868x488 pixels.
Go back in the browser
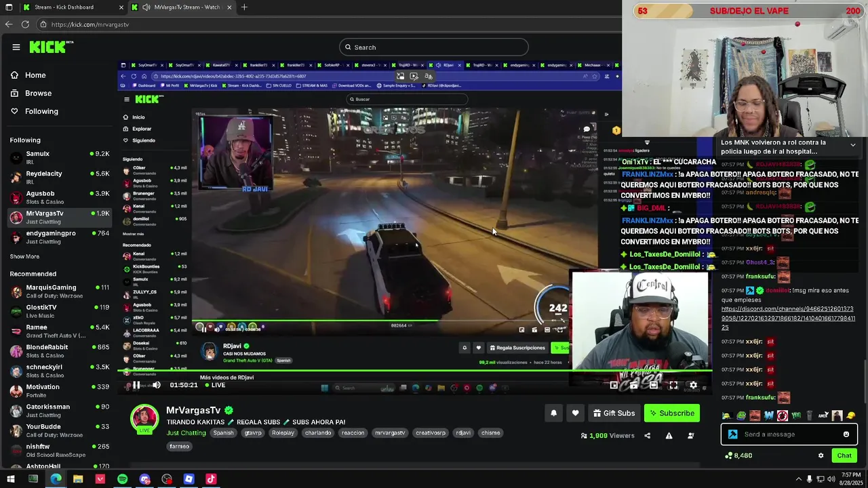coord(9,24)
